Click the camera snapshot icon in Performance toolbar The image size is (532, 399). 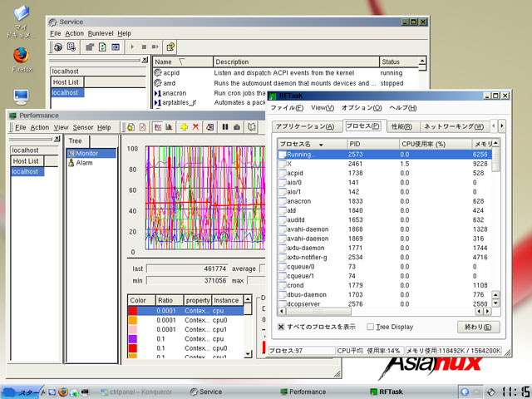(238, 127)
